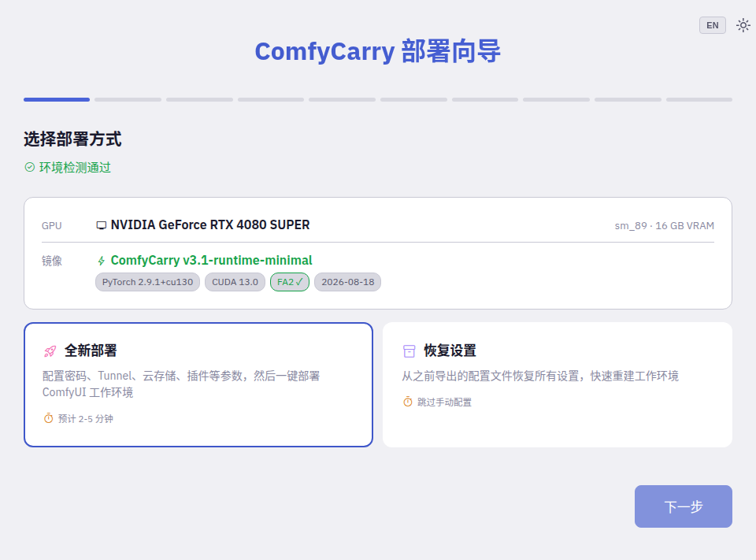Viewport: 756px width, 560px height.
Task: Click the Next step (下一步) button
Action: click(x=684, y=506)
